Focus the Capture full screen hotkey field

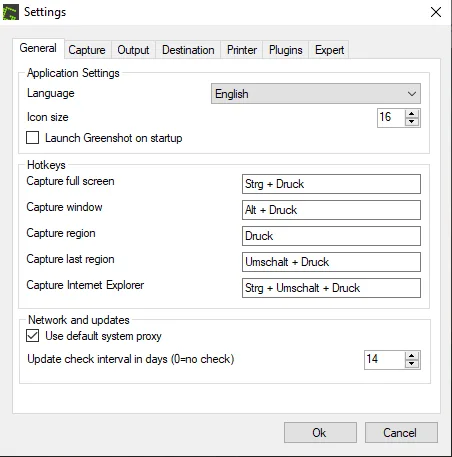[331, 184]
